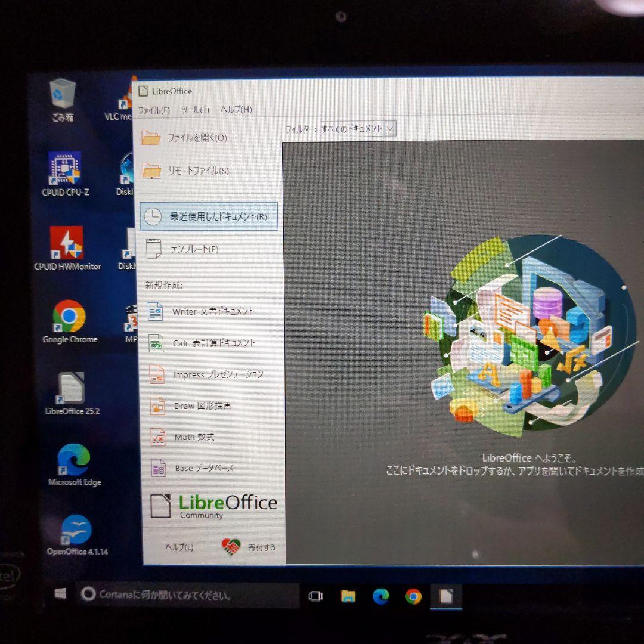Create a Calc 表計算ドキュメント
The height and width of the screenshot is (644, 644).
213,343
